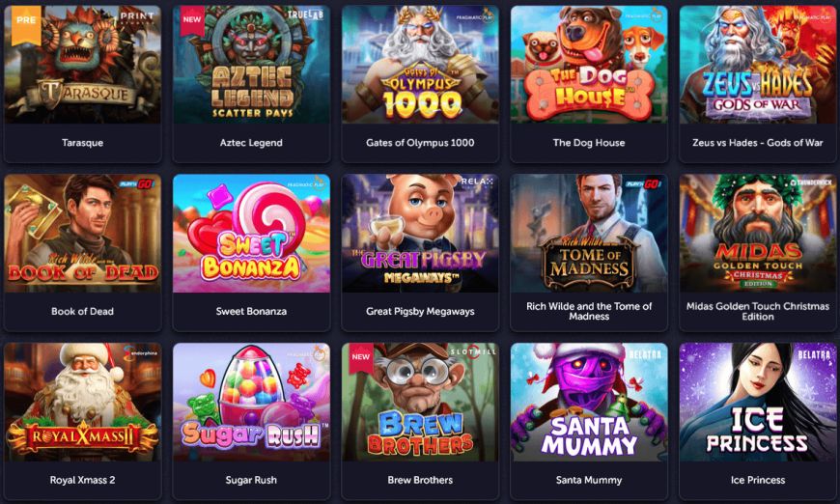
Task: Select the Santa Mummy game thumbnail
Action: click(589, 403)
